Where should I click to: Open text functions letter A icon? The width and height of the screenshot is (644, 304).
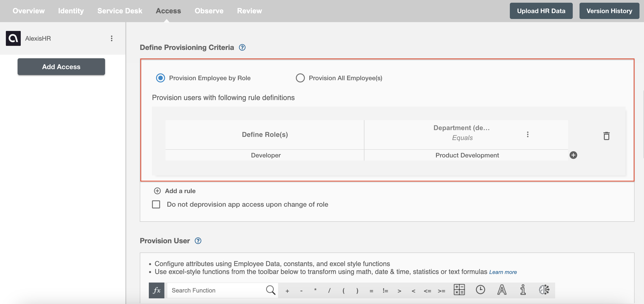coord(501,290)
